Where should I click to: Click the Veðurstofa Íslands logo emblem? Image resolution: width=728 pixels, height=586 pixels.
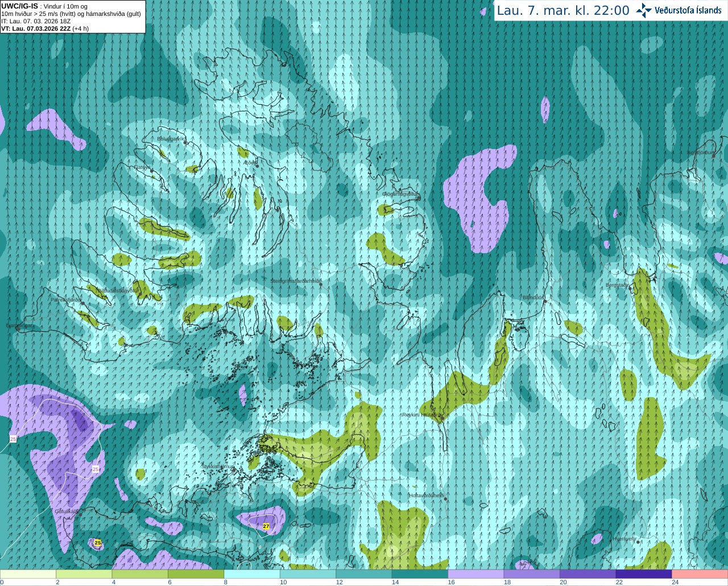click(x=644, y=10)
